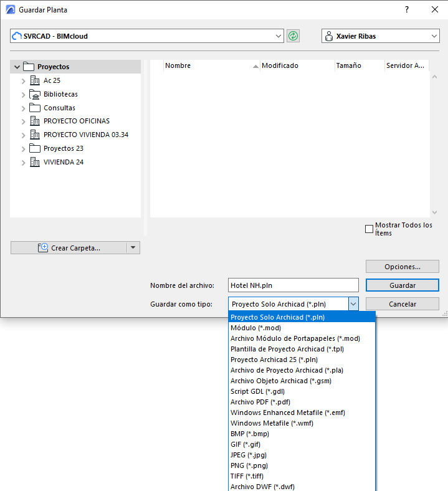Select Archivo PDF (*.pdf) type
Screen dimensions: 448x491
point(302,402)
